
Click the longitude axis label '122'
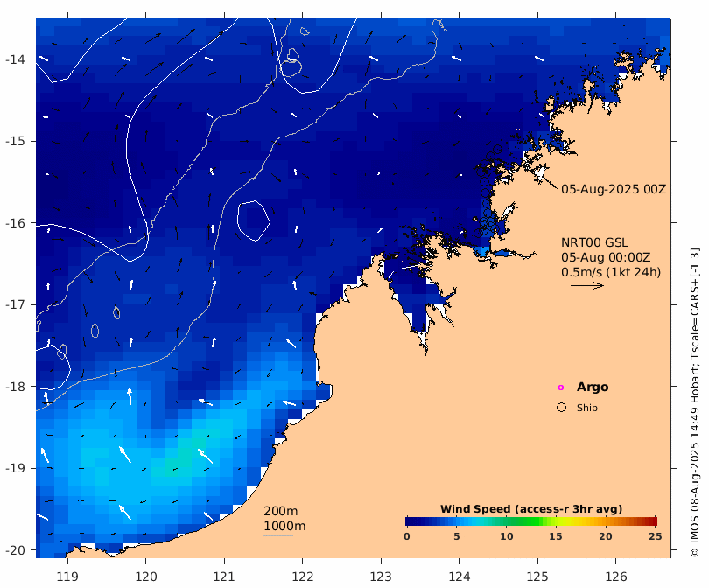pyautogui.click(x=303, y=577)
